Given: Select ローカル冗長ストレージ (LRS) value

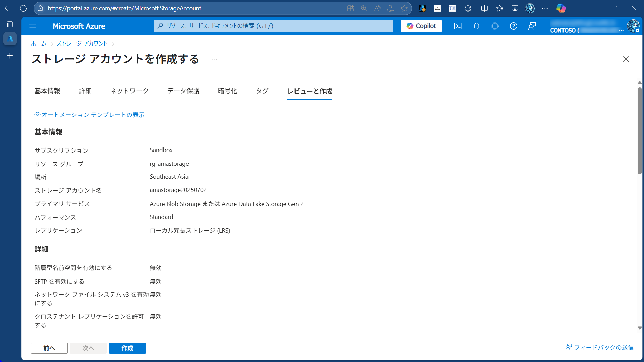Looking at the screenshot, I should 190,231.
